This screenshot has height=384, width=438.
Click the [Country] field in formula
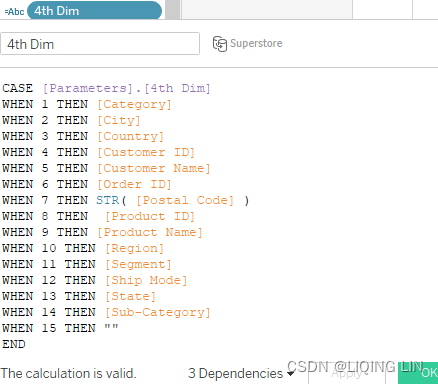click(130, 136)
